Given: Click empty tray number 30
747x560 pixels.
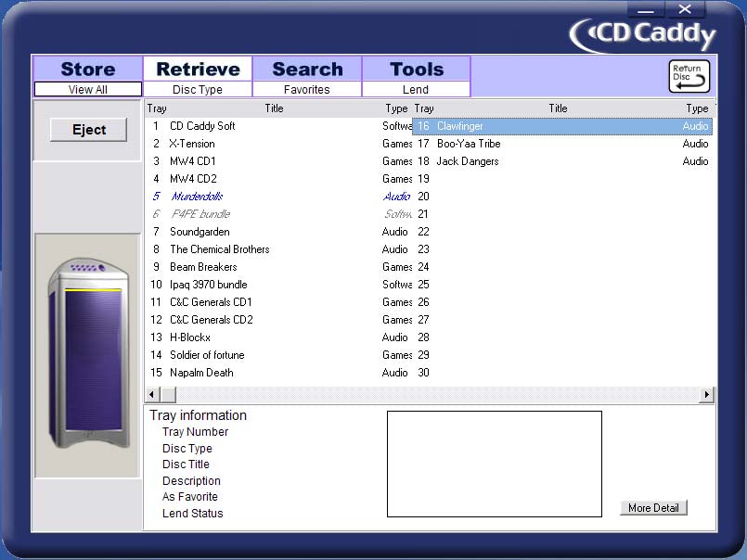Looking at the screenshot, I should click(423, 373).
